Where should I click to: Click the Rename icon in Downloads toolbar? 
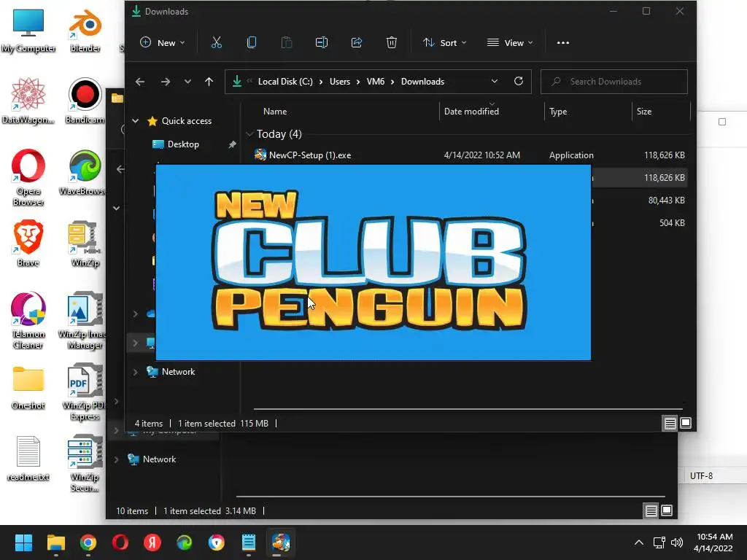322,43
